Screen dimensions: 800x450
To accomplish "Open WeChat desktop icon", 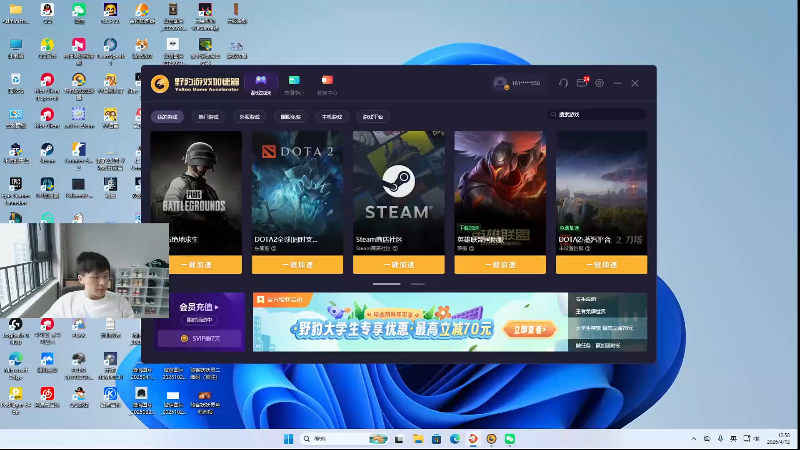I will click(x=79, y=14).
